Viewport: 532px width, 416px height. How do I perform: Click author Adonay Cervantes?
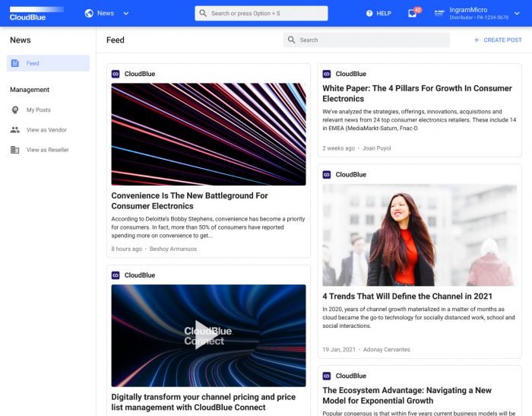pyautogui.click(x=386, y=350)
